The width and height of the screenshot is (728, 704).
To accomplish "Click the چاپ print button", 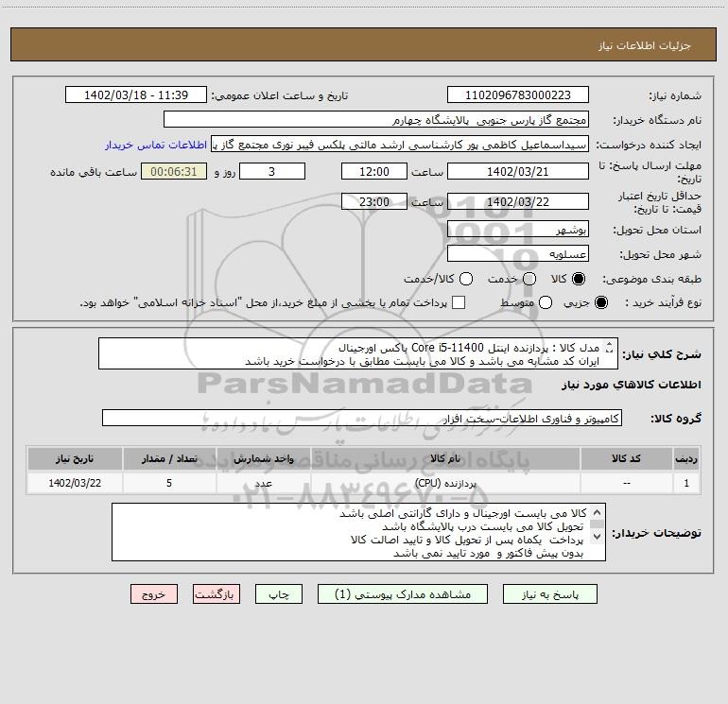I will (279, 594).
